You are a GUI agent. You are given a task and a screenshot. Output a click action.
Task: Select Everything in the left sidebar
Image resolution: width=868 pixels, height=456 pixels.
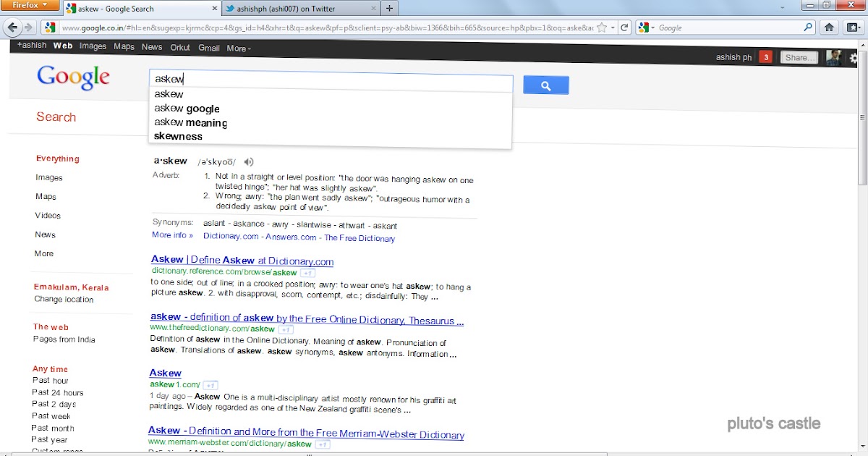[58, 159]
